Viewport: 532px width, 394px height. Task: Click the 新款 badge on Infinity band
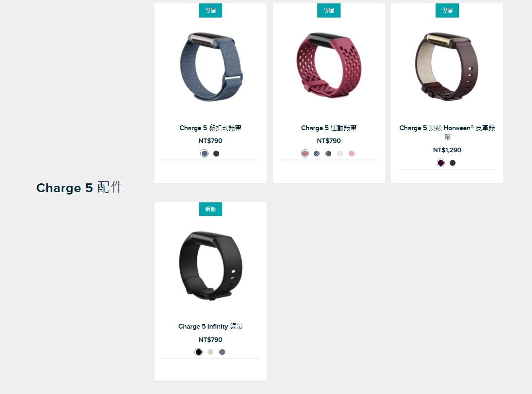(210, 209)
